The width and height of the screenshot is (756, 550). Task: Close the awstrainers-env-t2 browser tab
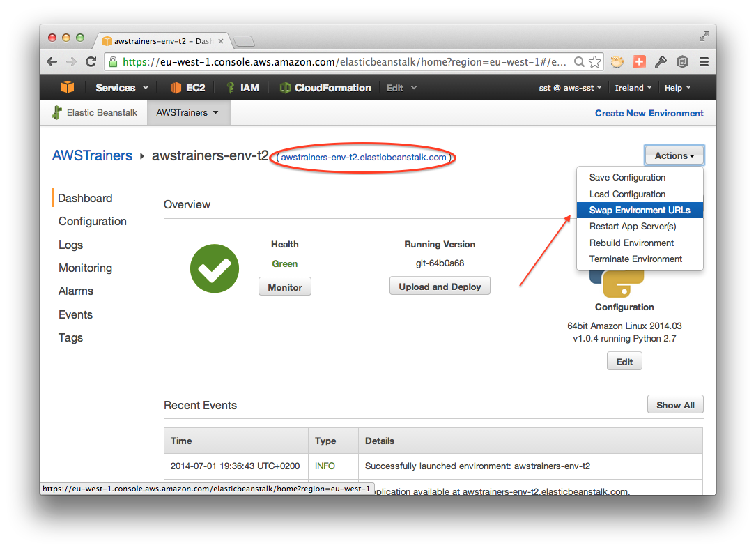pyautogui.click(x=221, y=41)
